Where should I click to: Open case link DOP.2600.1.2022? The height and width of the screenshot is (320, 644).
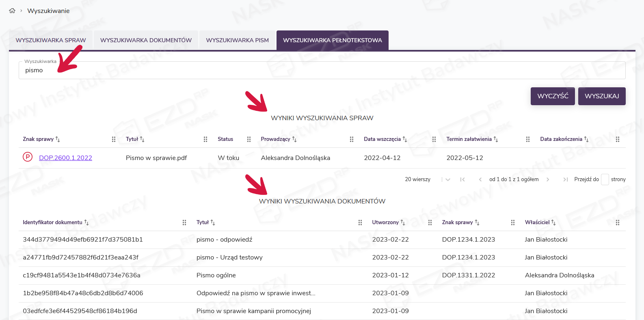[65, 158]
